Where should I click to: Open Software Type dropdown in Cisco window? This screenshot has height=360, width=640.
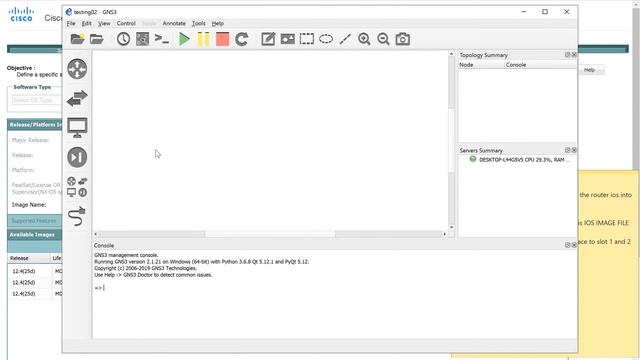coord(37,100)
